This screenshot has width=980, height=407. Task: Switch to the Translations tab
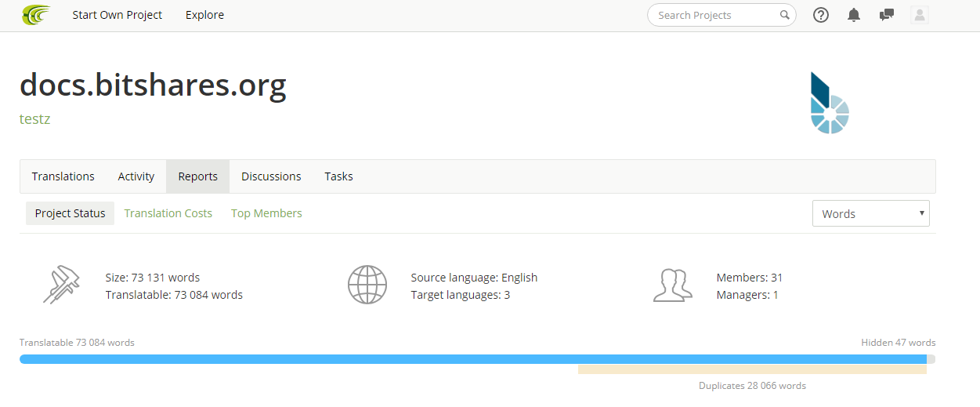(63, 176)
